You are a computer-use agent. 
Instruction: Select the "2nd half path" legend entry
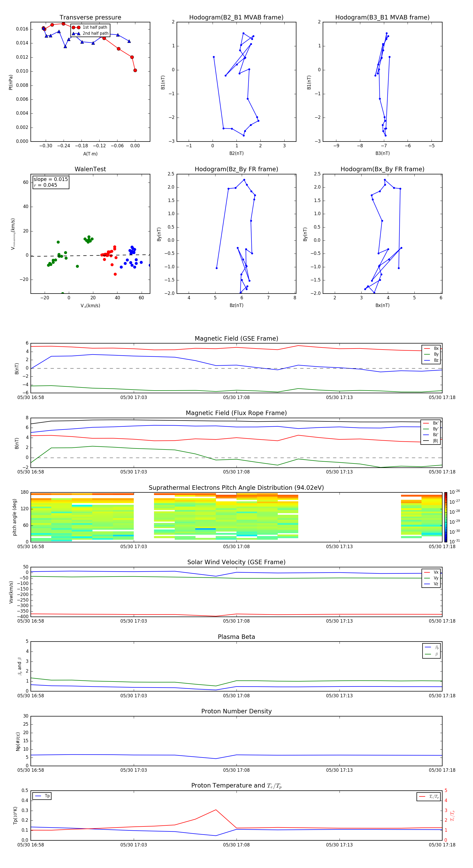tap(90, 33)
